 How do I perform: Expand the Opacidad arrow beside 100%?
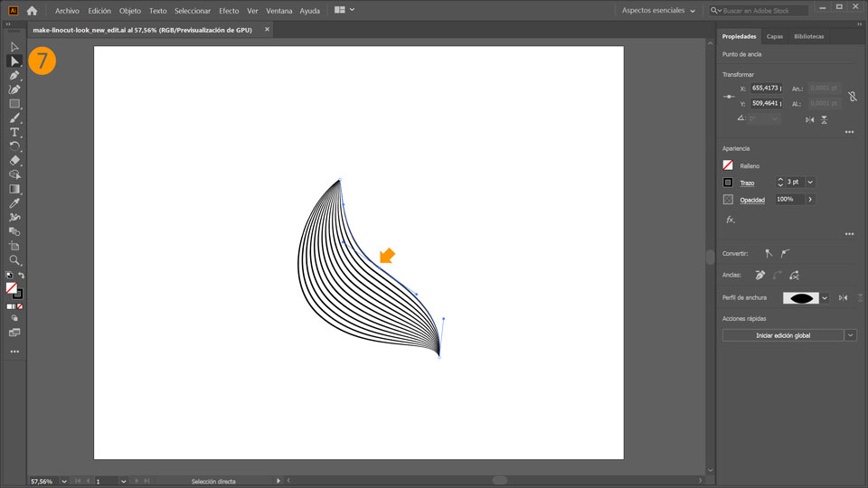[x=810, y=199]
